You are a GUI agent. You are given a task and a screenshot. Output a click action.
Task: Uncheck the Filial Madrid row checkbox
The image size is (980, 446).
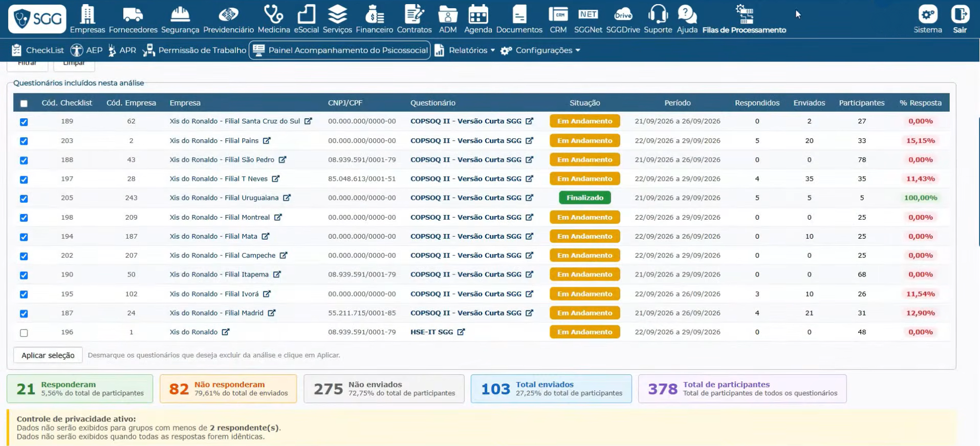point(24,313)
